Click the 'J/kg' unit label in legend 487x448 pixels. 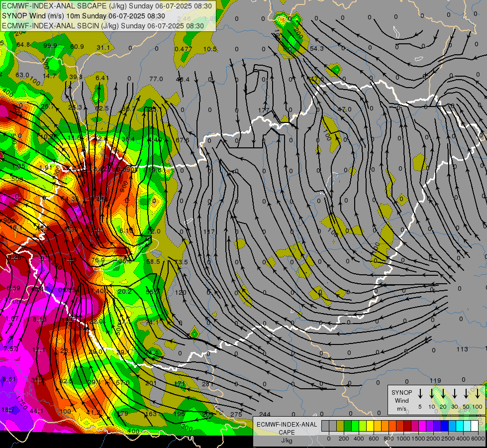click(x=287, y=440)
